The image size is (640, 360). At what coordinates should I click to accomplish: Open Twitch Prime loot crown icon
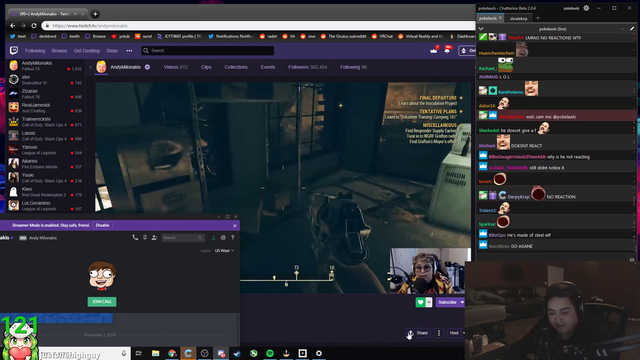point(433,50)
